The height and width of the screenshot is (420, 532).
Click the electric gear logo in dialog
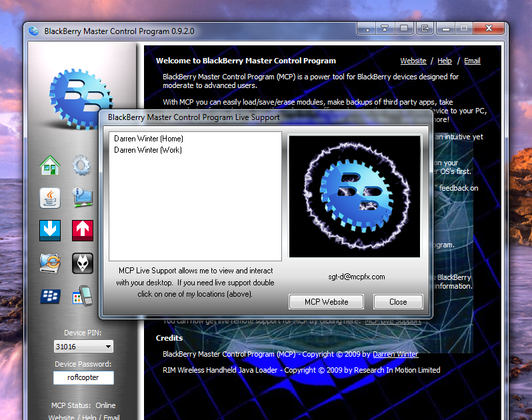click(x=355, y=197)
